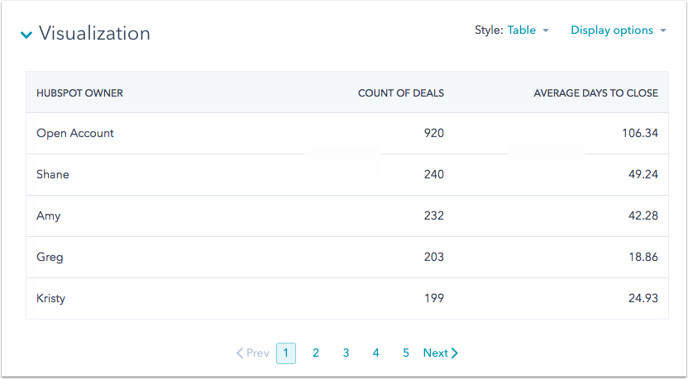Viewport: 688px width, 379px height.
Task: Sort by Count of Deals column header
Action: 401,93
